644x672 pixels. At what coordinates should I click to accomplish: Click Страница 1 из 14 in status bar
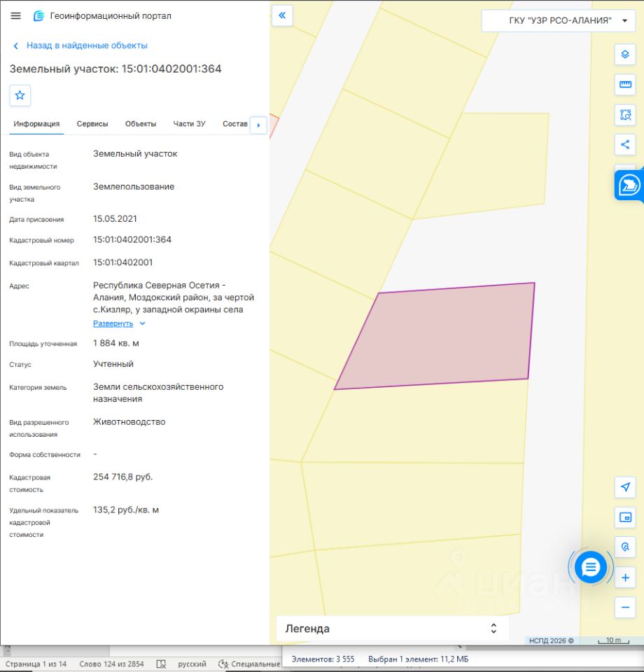36,664
